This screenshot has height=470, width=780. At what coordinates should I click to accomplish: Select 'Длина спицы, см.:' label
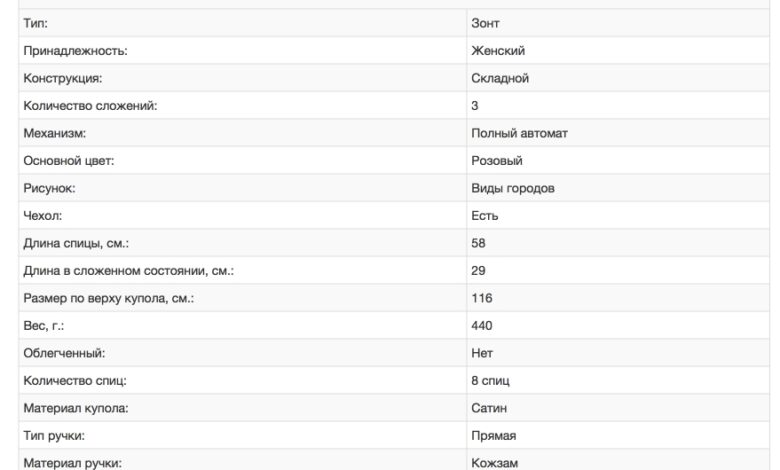coord(76,243)
